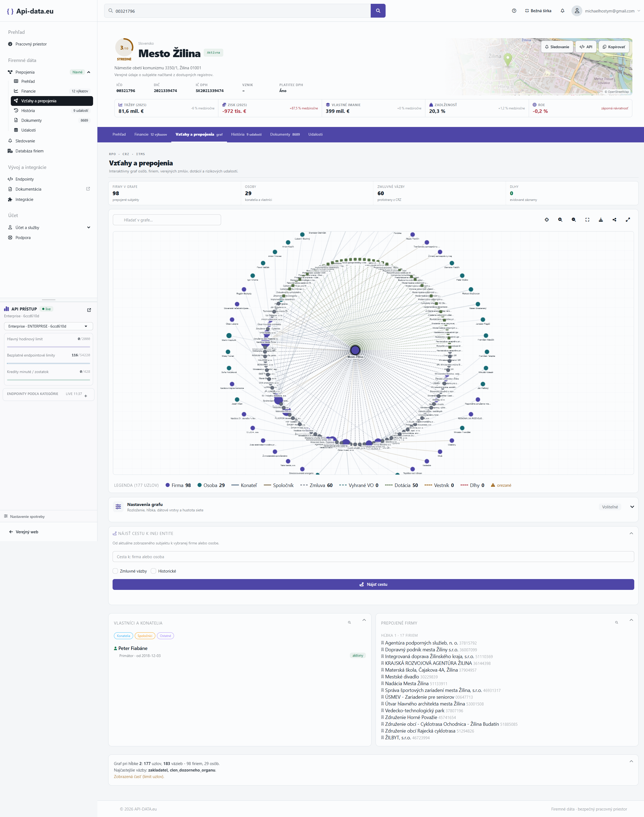Open the notifications bell

click(563, 11)
